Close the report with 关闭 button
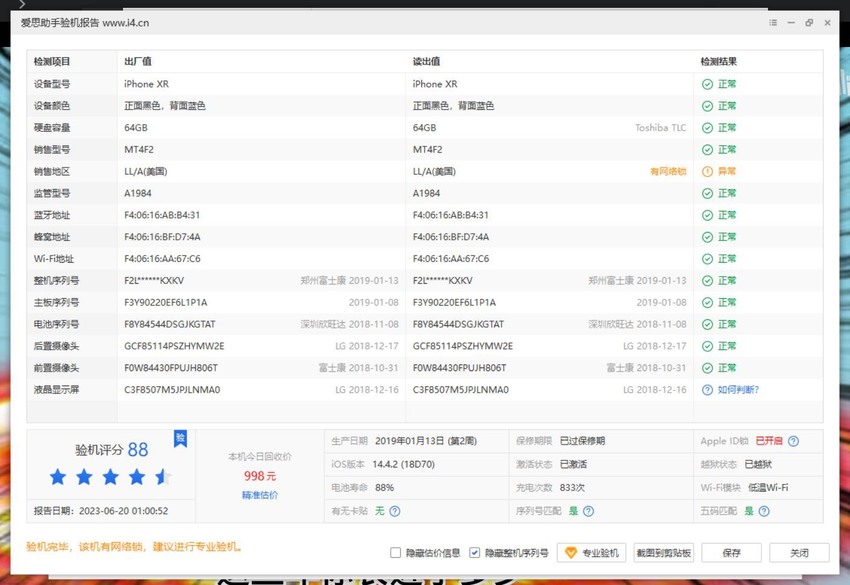The width and height of the screenshot is (850, 585). (x=799, y=552)
